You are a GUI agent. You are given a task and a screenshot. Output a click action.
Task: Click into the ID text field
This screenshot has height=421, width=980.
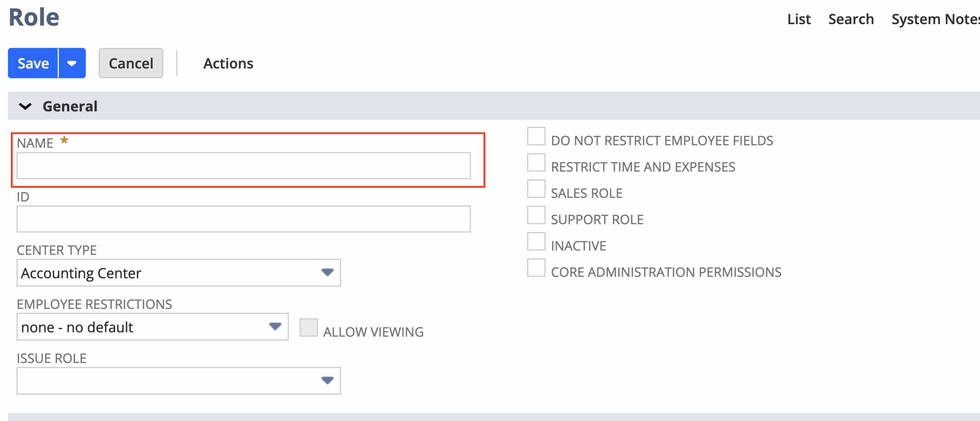coord(243,219)
